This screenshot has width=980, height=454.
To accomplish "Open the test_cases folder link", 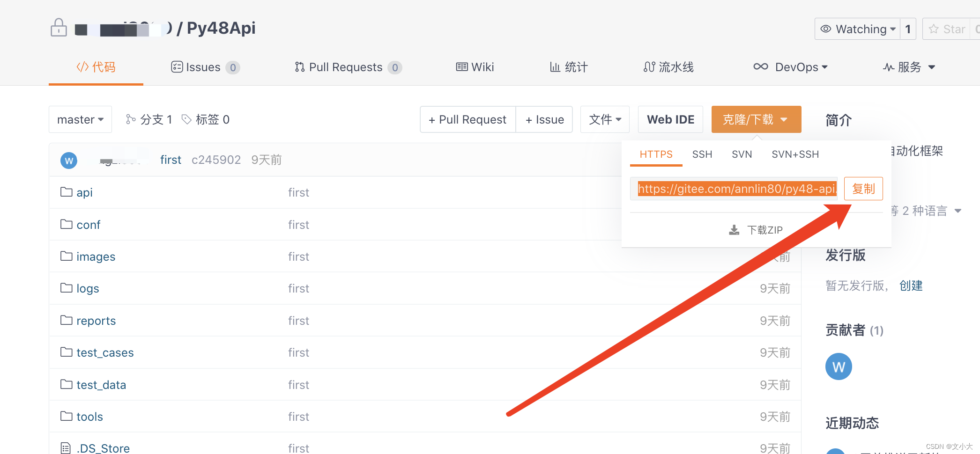I will click(x=105, y=352).
